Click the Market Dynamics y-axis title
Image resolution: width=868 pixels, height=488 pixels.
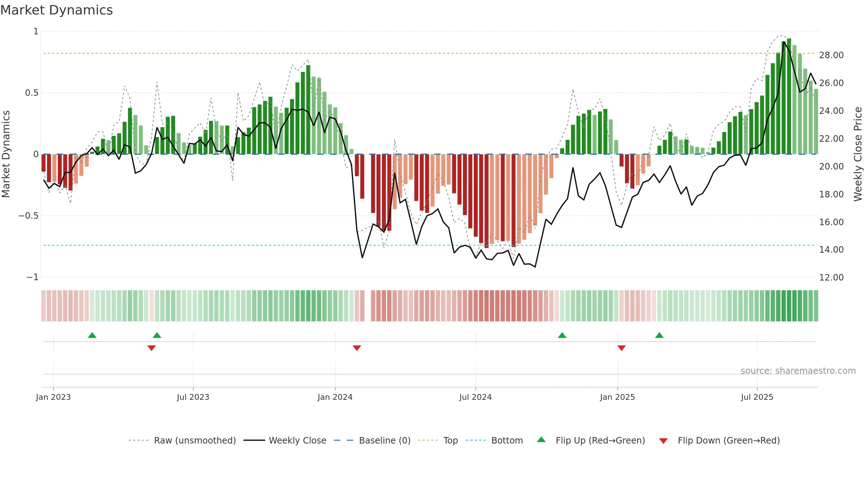(x=6, y=154)
